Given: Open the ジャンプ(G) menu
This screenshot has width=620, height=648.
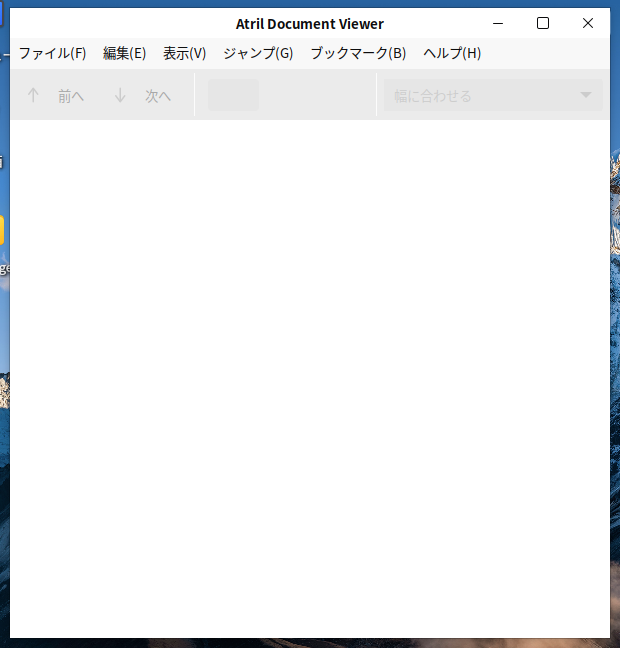Looking at the screenshot, I should click(258, 53).
